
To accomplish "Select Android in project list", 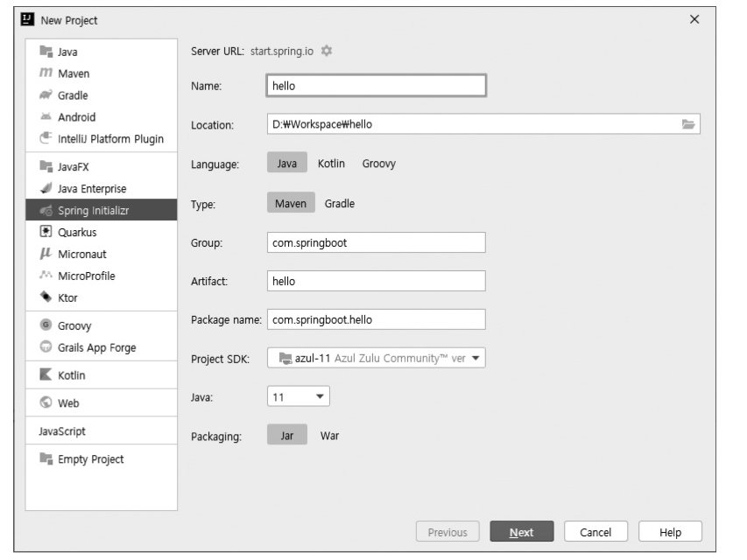I will tap(101, 116).
